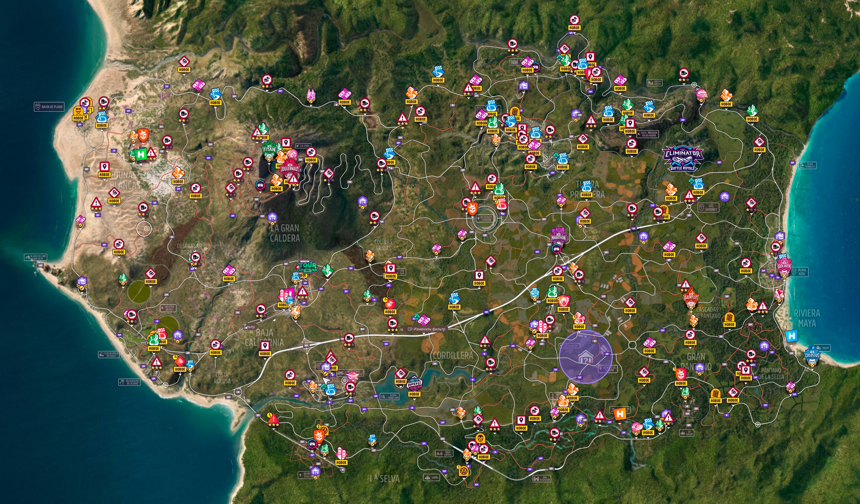Click the Playa Tranquila label
This screenshot has width=860, height=504.
click(807, 165)
